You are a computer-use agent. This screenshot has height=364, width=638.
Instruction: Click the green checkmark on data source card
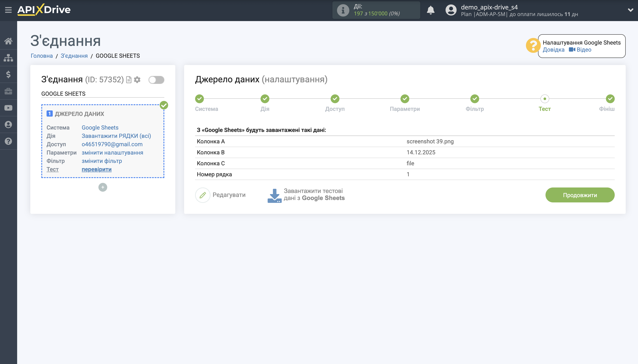(x=164, y=105)
